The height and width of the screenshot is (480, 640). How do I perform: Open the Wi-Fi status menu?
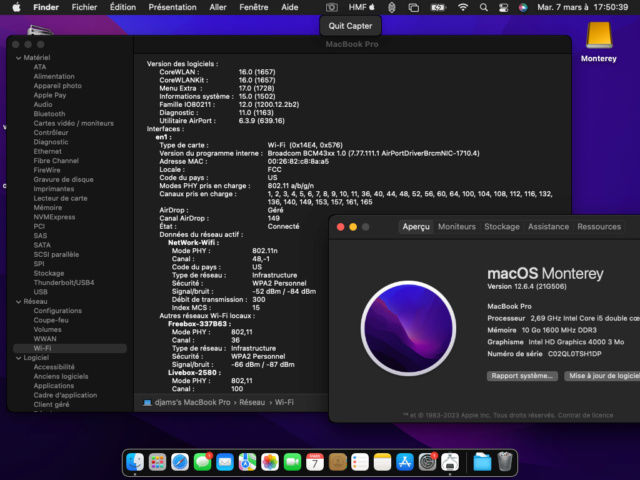[x=463, y=7]
